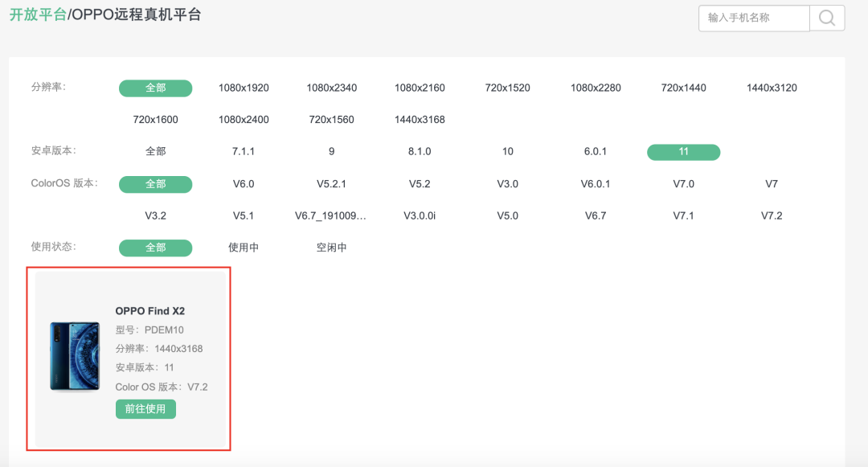Screen dimensions: 868x467
Task: Click the OPPO Find X2 phone thumbnail
Action: [75, 357]
